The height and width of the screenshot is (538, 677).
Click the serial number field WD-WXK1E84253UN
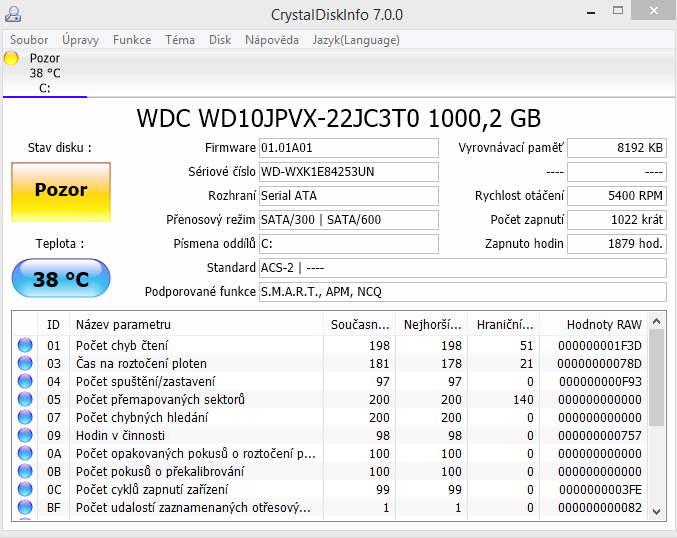click(349, 172)
